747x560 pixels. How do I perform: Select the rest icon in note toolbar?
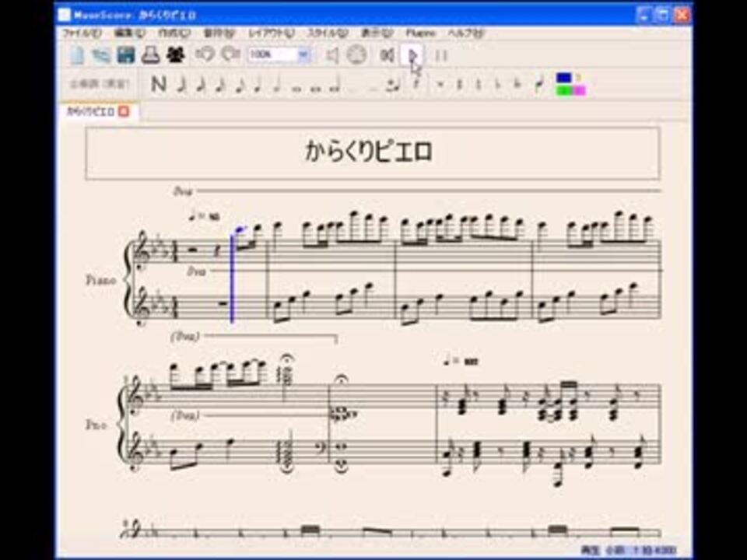pos(417,85)
